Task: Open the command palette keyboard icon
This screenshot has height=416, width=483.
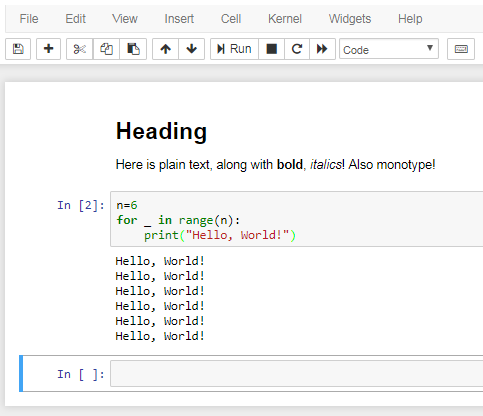Action: click(461, 49)
